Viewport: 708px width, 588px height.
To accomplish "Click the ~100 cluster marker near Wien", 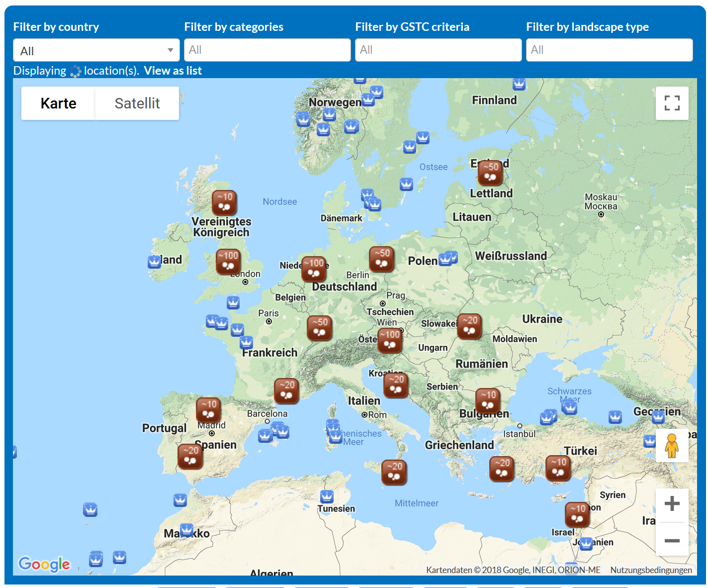I will click(390, 341).
